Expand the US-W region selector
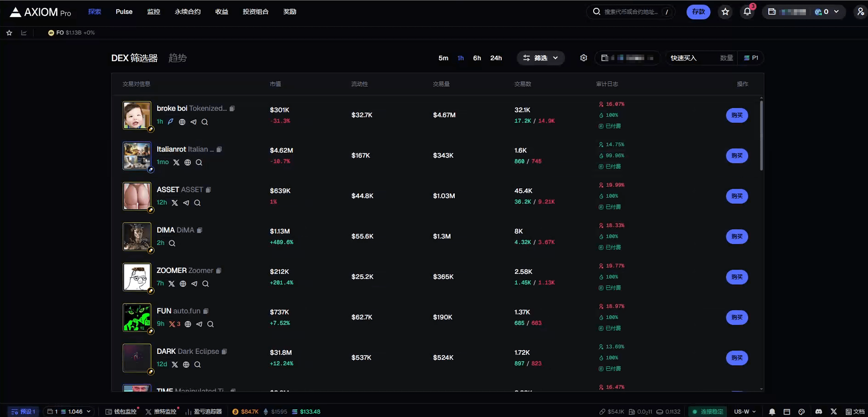The height and width of the screenshot is (417, 868). click(x=745, y=412)
